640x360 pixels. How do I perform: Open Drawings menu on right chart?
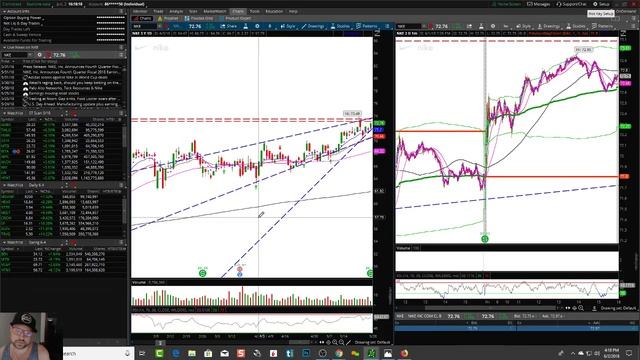tap(549, 26)
